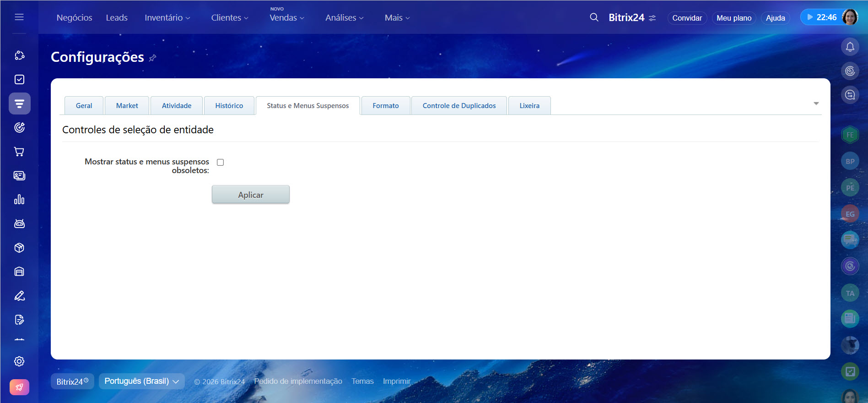
Task: Click the search magnifier icon
Action: 594,17
